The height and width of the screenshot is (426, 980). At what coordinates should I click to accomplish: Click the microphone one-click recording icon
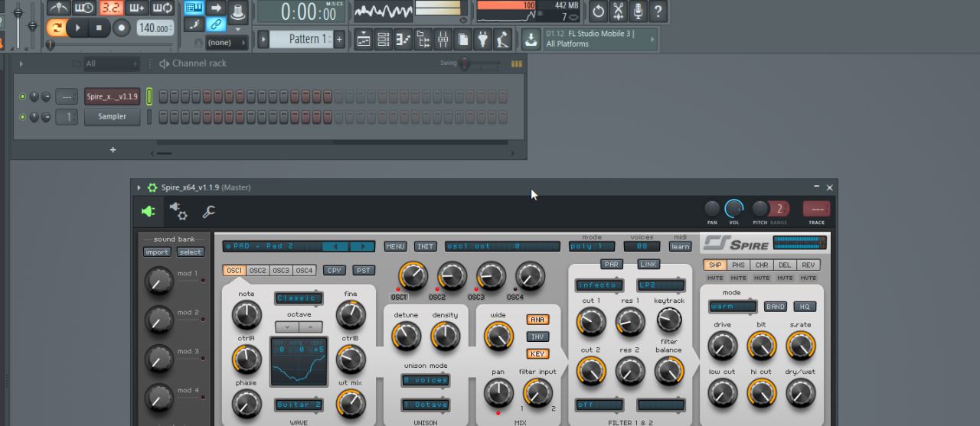click(x=639, y=11)
